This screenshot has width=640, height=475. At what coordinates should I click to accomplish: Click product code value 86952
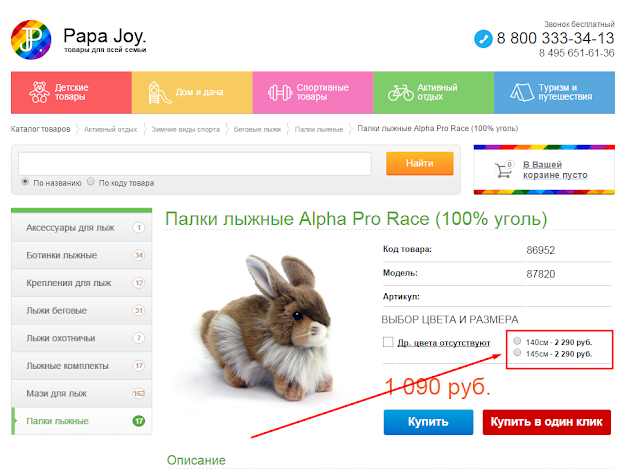click(x=540, y=250)
